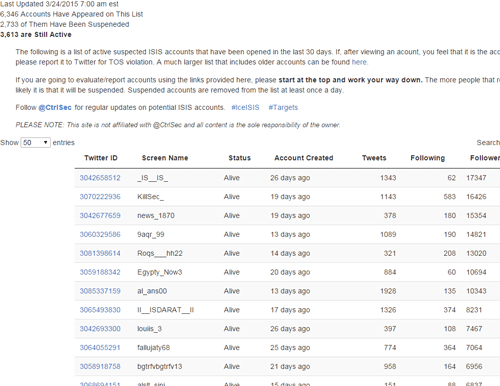
Task: Click '3,613 are Still Active' text
Action: click(x=36, y=35)
